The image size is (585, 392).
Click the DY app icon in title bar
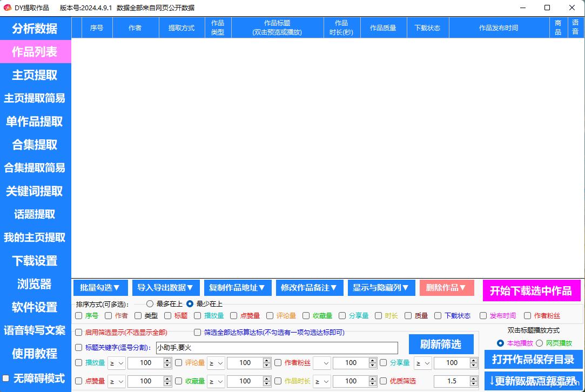pyautogui.click(x=8, y=8)
